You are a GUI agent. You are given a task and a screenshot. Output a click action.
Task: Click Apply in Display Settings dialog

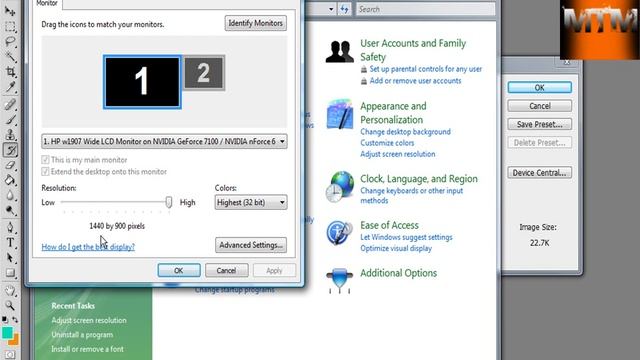[x=274, y=270]
